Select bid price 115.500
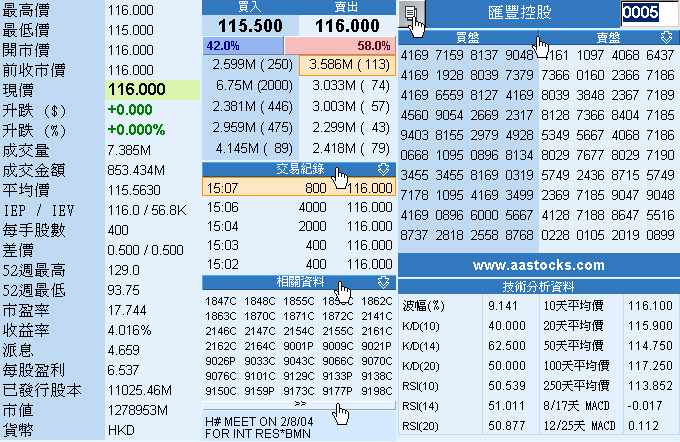Image resolution: width=680 pixels, height=442 pixels. click(x=250, y=26)
